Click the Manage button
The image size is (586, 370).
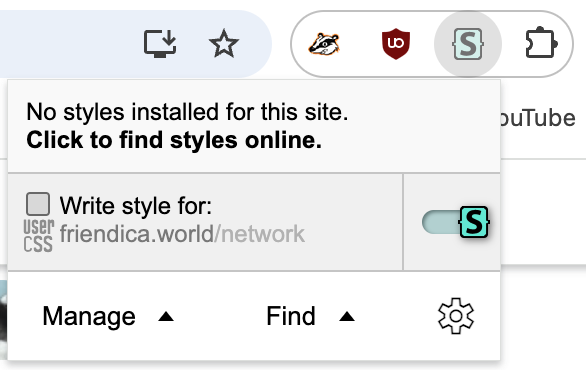(89, 316)
